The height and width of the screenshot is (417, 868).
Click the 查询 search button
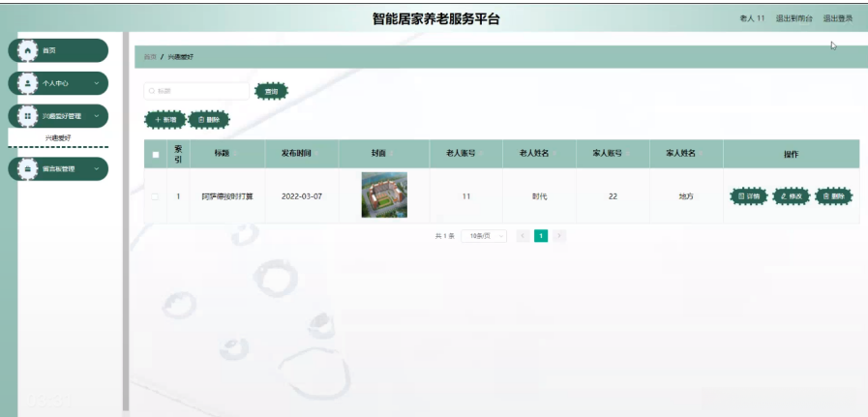point(271,91)
